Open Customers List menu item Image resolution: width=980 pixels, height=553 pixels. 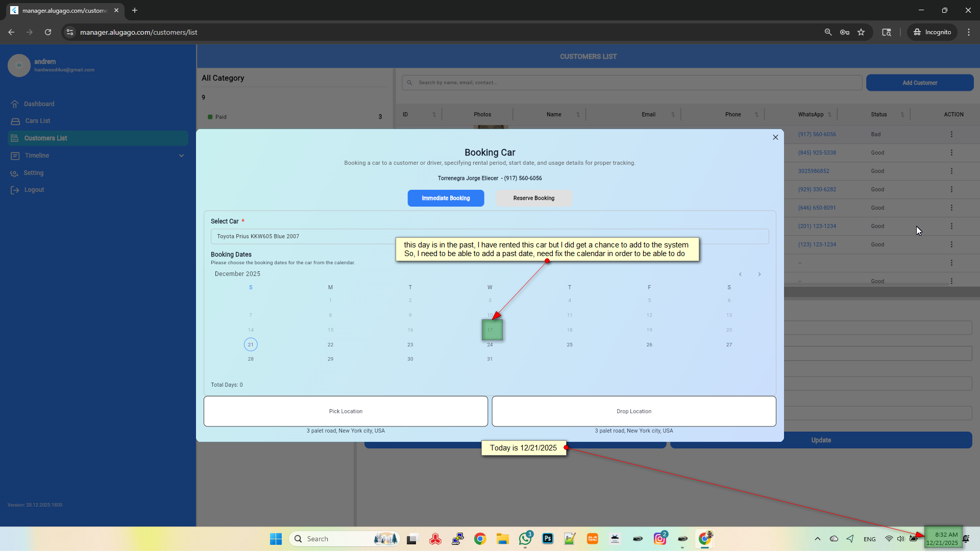point(45,138)
